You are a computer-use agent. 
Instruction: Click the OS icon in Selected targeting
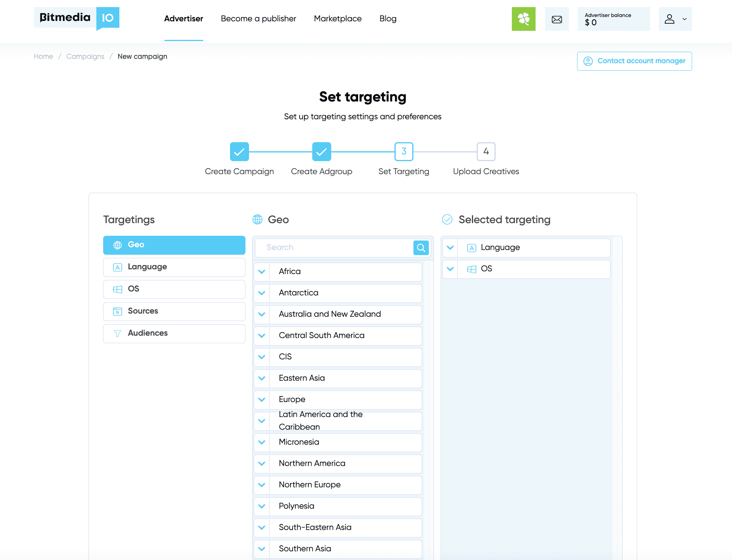point(472,269)
